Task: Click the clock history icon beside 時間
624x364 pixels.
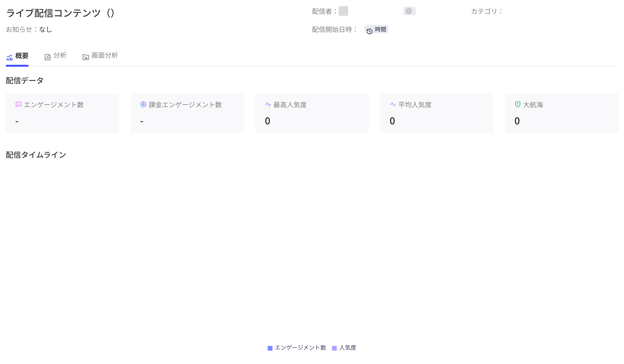Action: click(369, 31)
